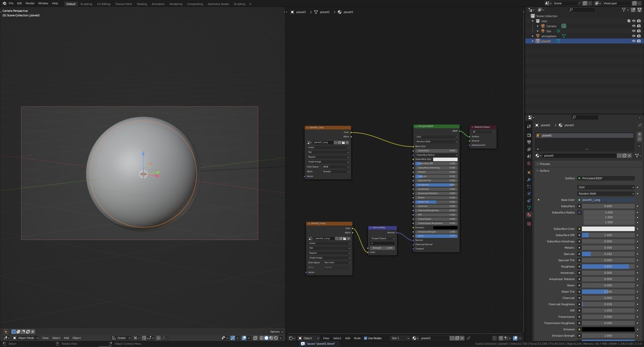Switch to World properties tab icon

529,163
